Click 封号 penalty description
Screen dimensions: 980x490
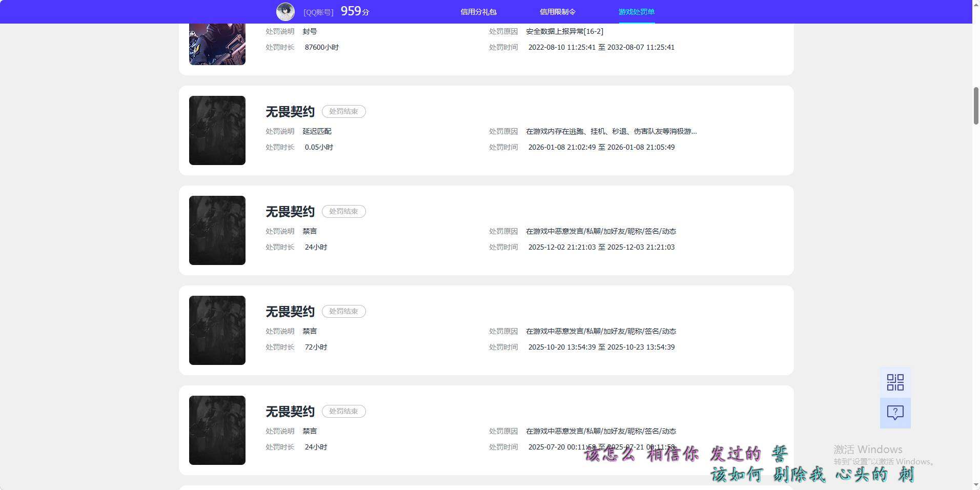(x=310, y=31)
